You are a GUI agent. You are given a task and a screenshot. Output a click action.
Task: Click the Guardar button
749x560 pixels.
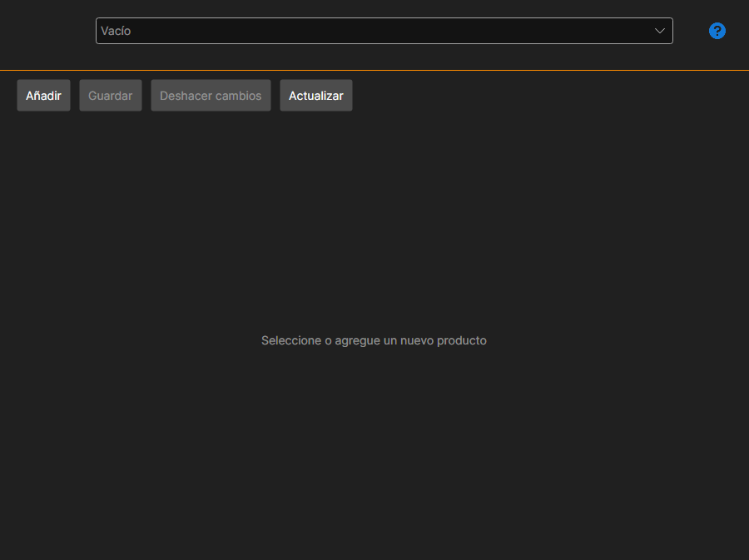pyautogui.click(x=111, y=96)
